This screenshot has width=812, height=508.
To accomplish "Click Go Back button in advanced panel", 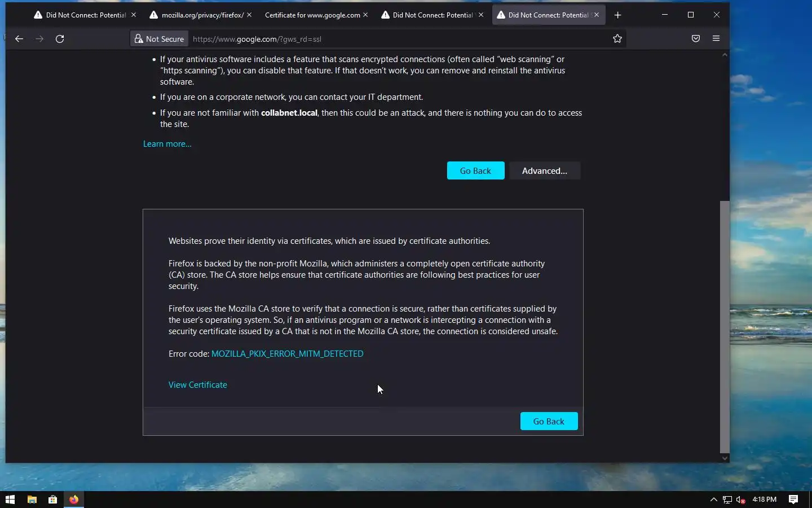I will pos(549,421).
